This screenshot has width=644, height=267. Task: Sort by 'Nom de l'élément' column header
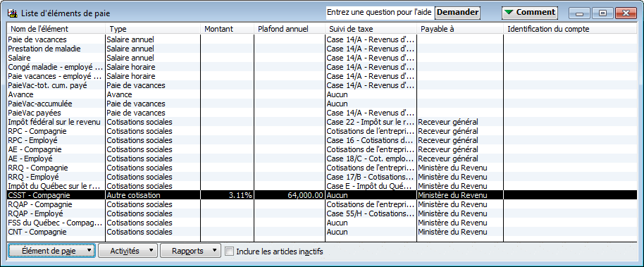56,29
